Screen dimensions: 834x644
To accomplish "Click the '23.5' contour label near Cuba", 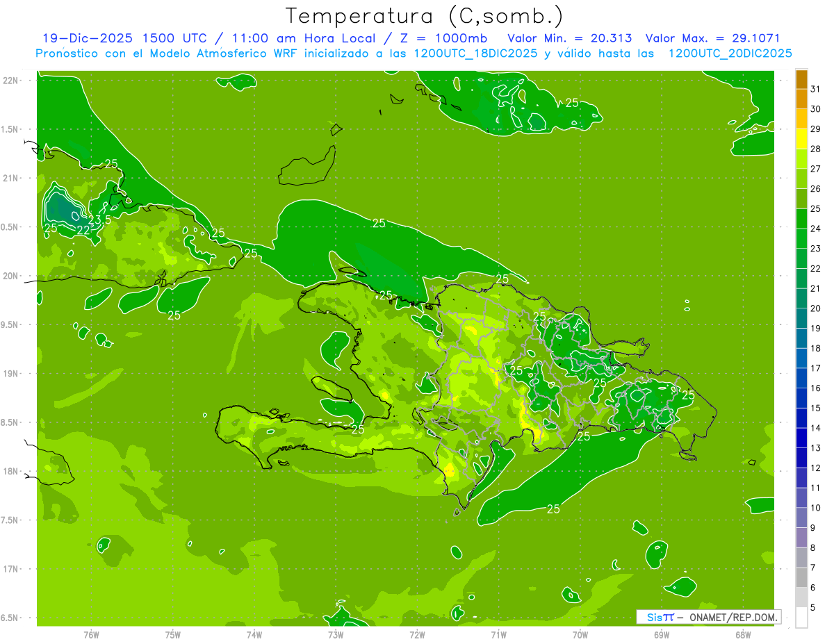I will [100, 220].
